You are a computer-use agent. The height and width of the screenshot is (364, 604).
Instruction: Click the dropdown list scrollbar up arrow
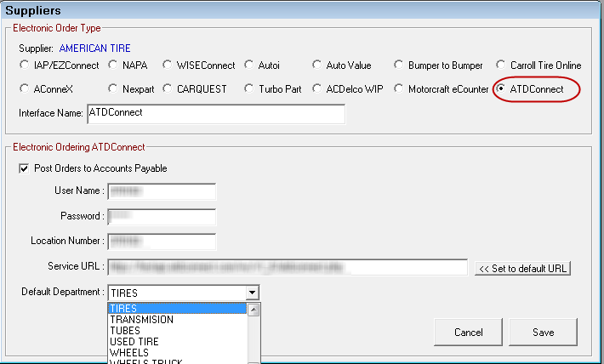click(253, 309)
